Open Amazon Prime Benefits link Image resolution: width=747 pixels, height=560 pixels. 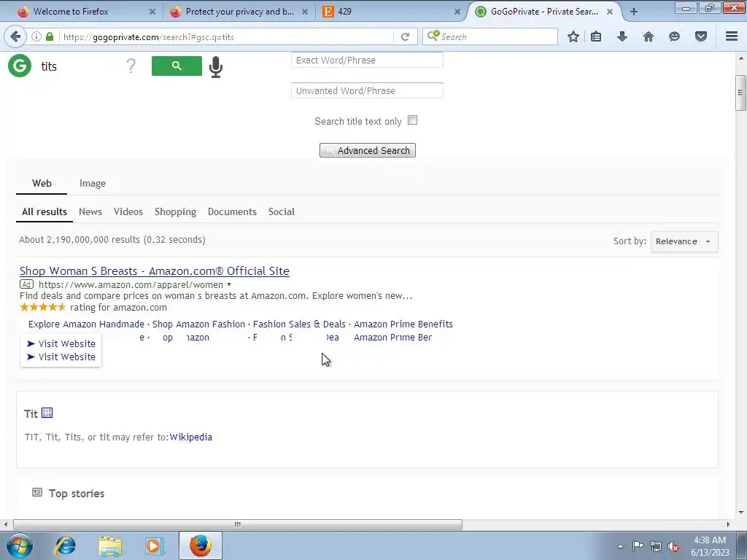[x=403, y=324]
